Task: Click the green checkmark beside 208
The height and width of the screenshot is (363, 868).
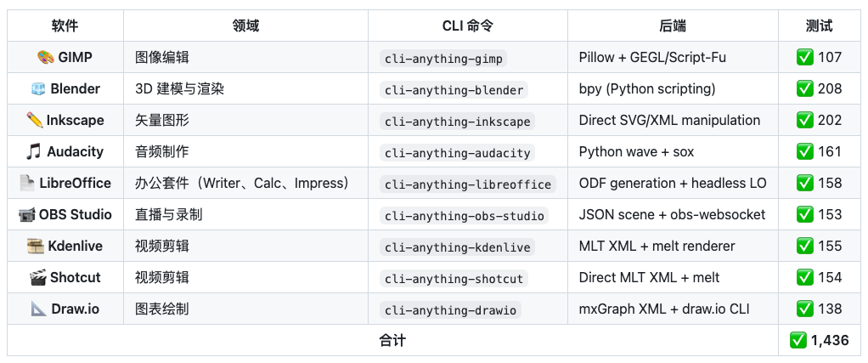Action: pos(804,89)
